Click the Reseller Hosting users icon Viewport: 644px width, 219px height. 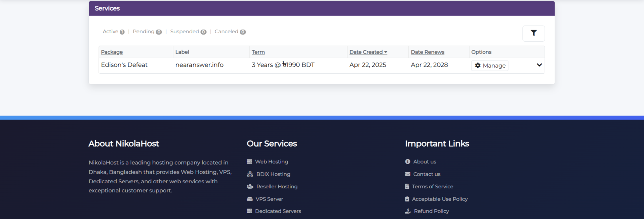click(250, 187)
